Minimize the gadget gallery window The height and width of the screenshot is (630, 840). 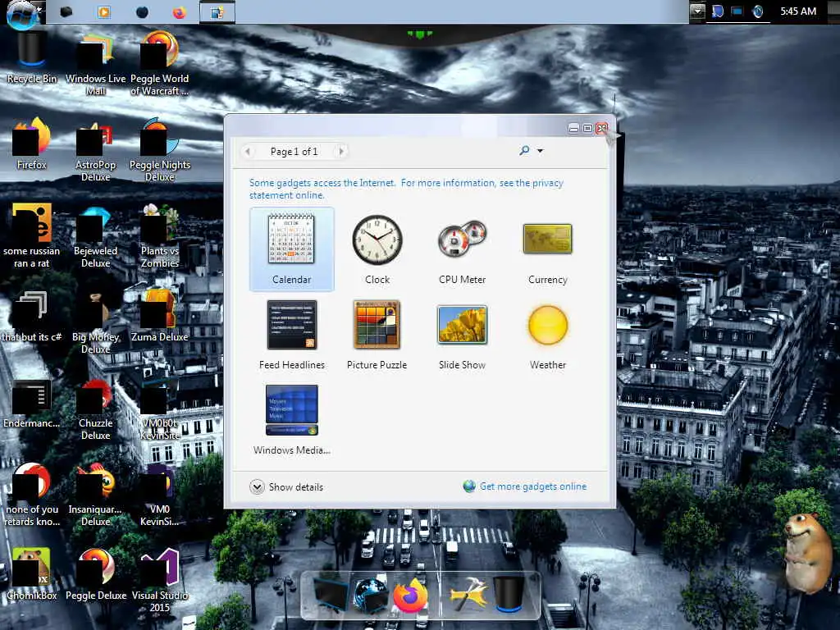(573, 129)
